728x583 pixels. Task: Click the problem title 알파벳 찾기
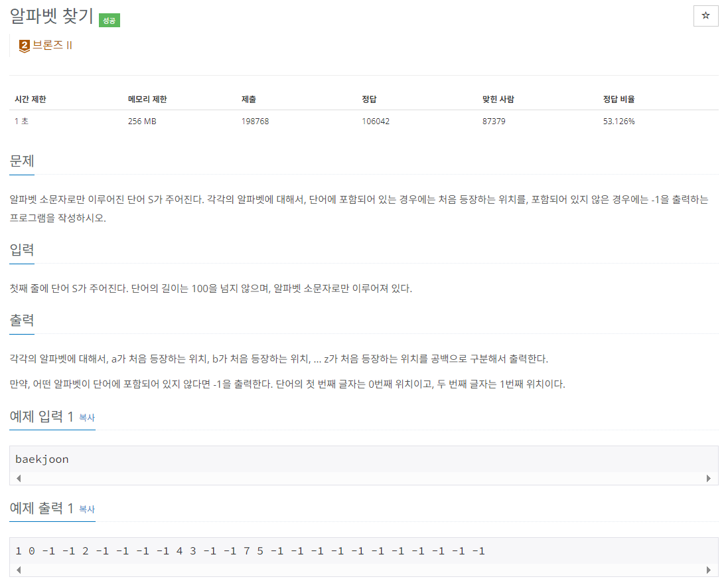click(52, 16)
